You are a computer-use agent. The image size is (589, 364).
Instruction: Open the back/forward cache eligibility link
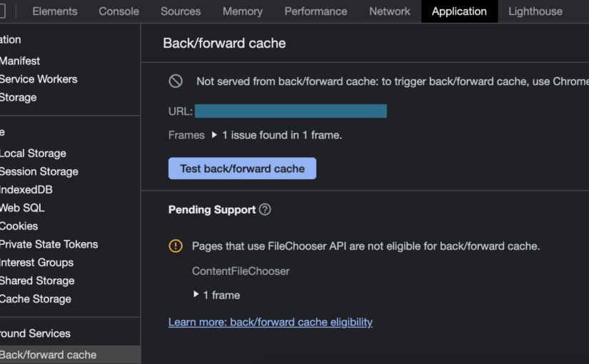pos(271,322)
